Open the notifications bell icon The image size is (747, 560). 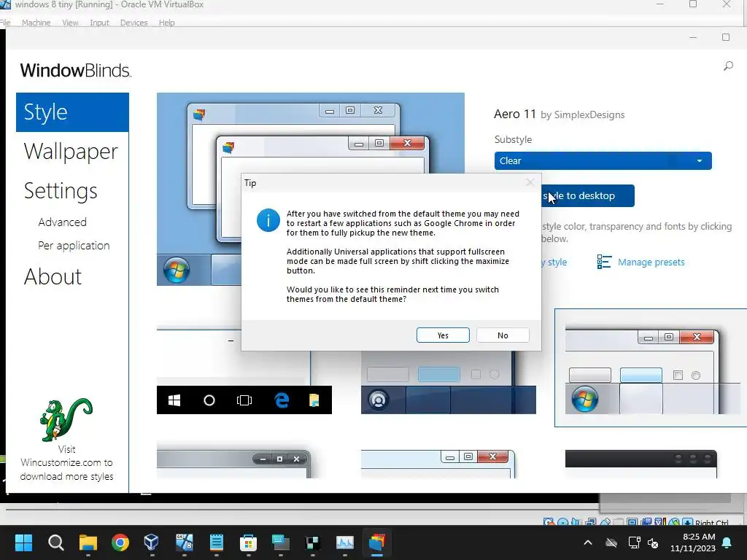[727, 542]
